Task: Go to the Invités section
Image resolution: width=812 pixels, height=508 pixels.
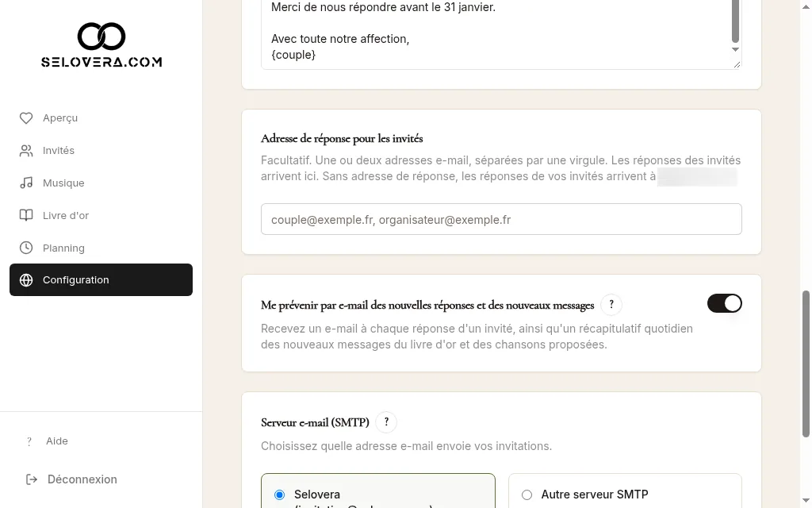Action: pos(101,150)
